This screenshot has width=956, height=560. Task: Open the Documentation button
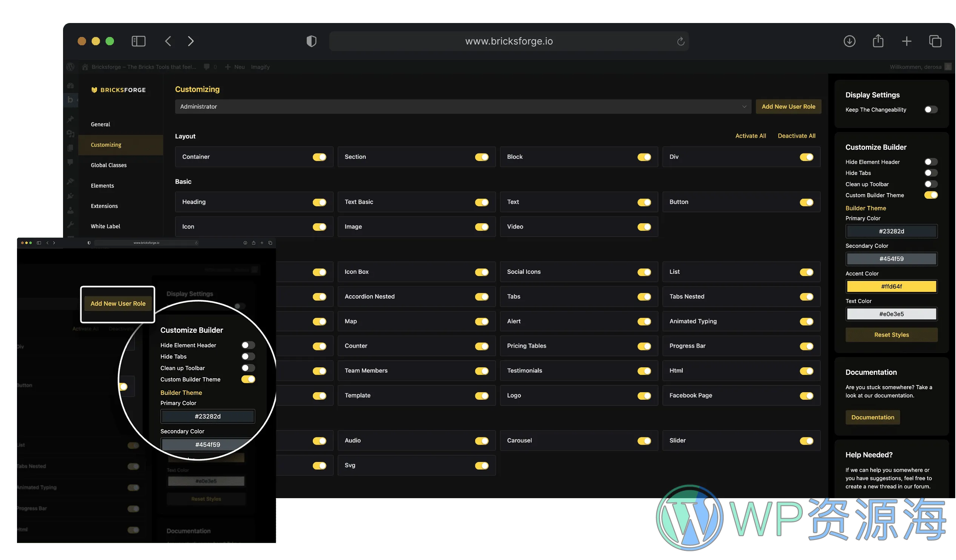[x=873, y=417]
